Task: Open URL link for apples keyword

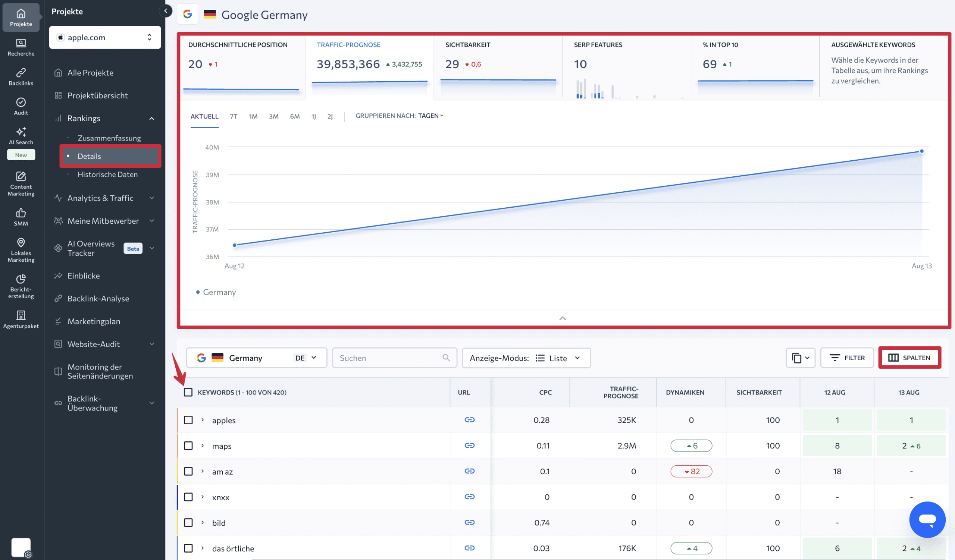Action: click(469, 419)
